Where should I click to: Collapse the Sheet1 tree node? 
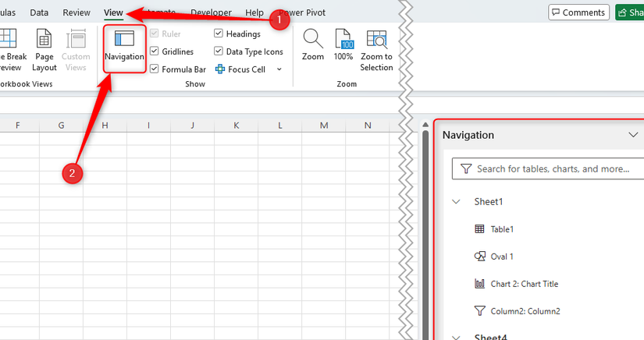tap(456, 202)
